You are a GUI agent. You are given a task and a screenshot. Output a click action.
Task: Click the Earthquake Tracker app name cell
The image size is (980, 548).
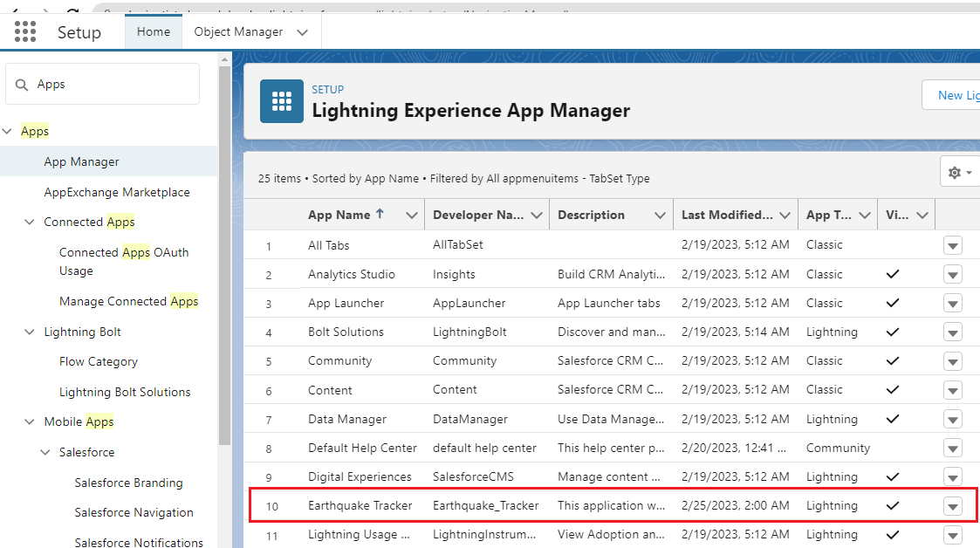tap(360, 505)
